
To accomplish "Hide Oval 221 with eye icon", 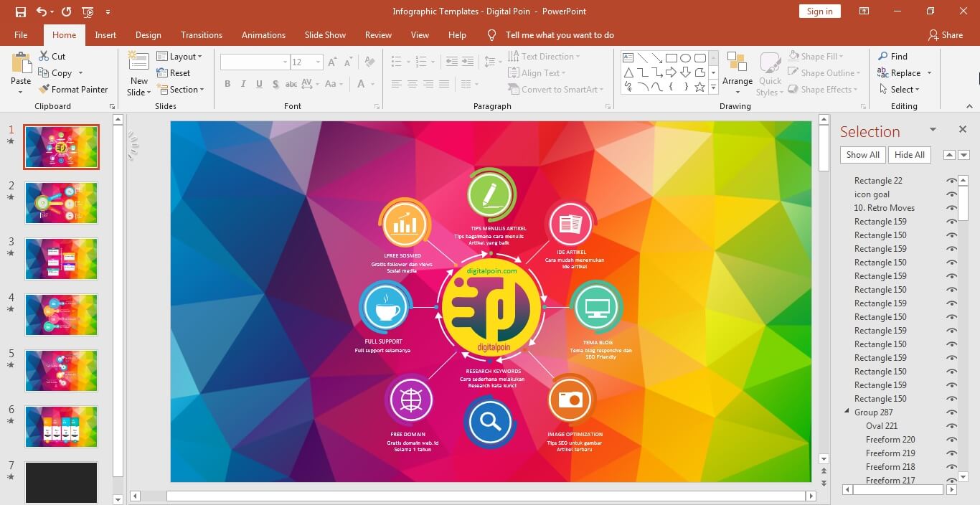I will click(951, 426).
